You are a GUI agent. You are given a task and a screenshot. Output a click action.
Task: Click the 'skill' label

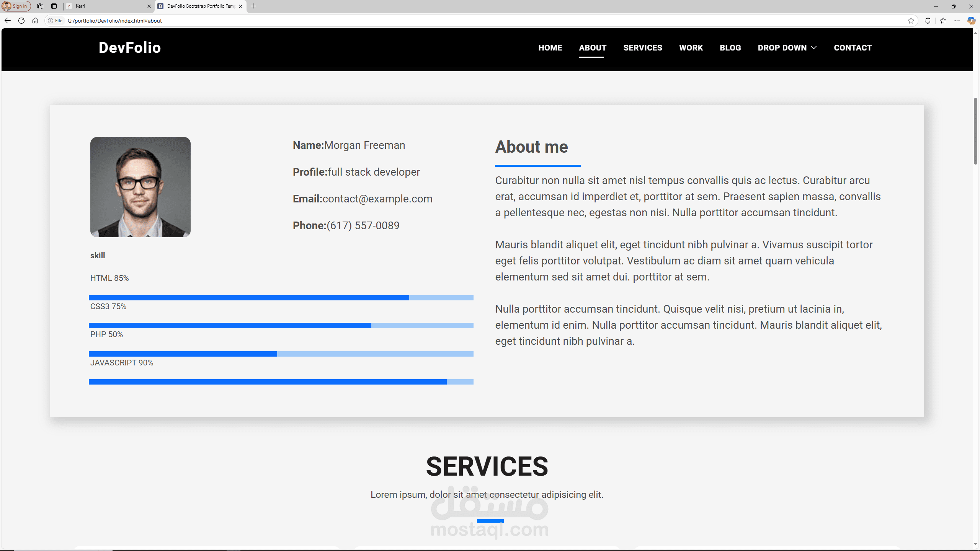click(x=98, y=256)
